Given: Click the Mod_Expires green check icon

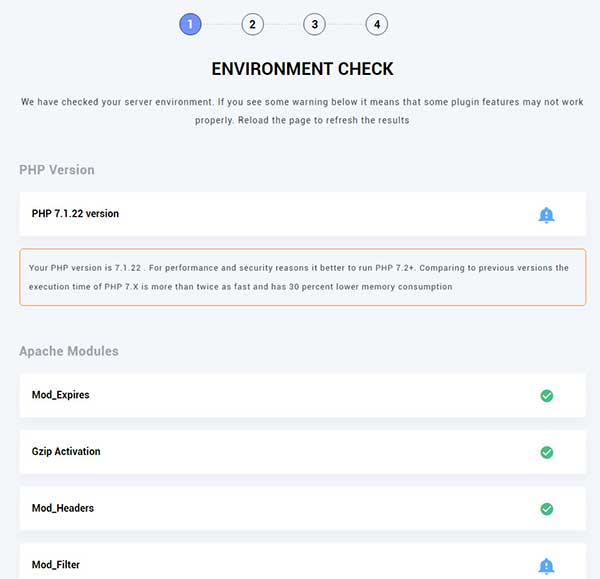Looking at the screenshot, I should pos(546,395).
